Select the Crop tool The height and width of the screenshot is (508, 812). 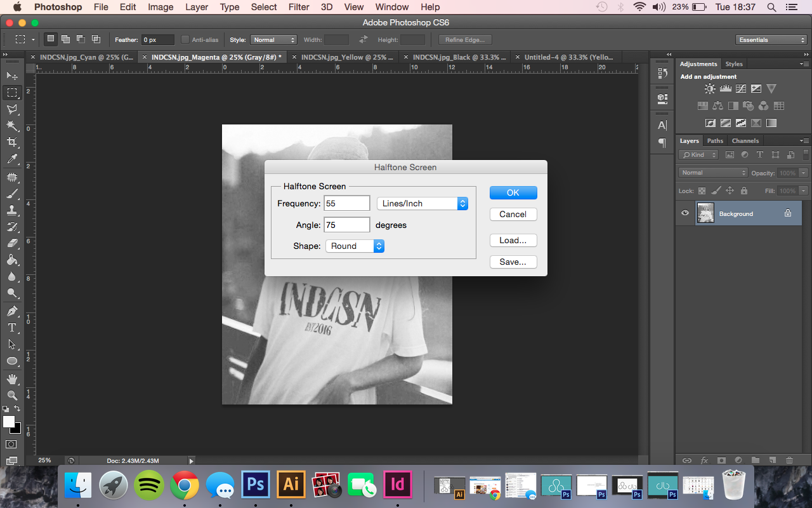[x=12, y=142]
